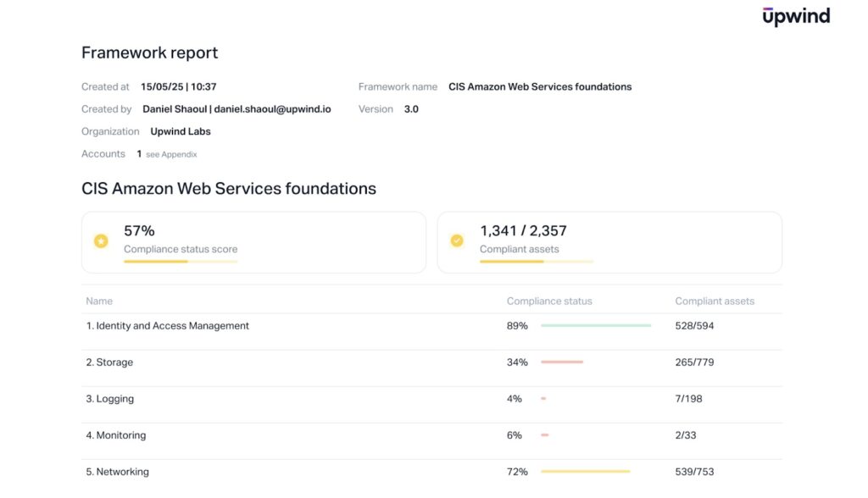This screenshot has height=498, width=868.
Task: Click the '89%' compliance percentage
Action: (x=517, y=326)
